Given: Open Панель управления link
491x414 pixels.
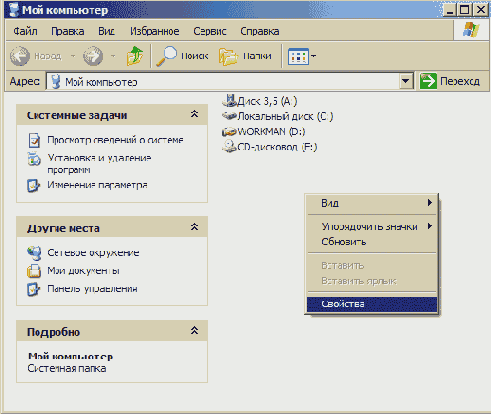Looking at the screenshot, I should tap(92, 288).
